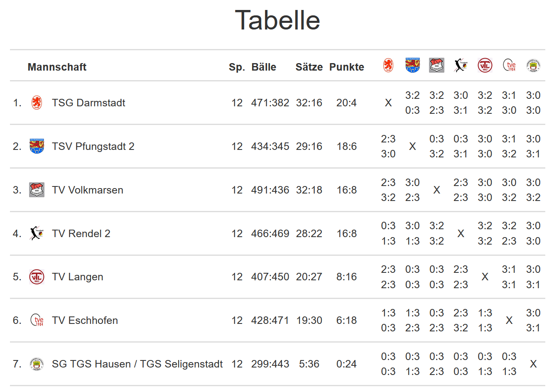Click the logo beside the TSG Darmstadt team name
Viewport: 554px width, 392px height.
click(37, 103)
